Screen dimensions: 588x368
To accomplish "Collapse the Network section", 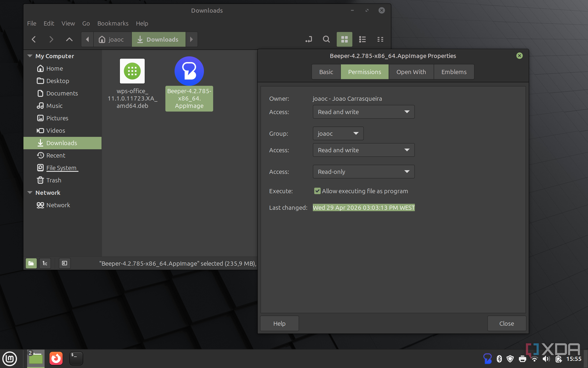I will pyautogui.click(x=30, y=193).
